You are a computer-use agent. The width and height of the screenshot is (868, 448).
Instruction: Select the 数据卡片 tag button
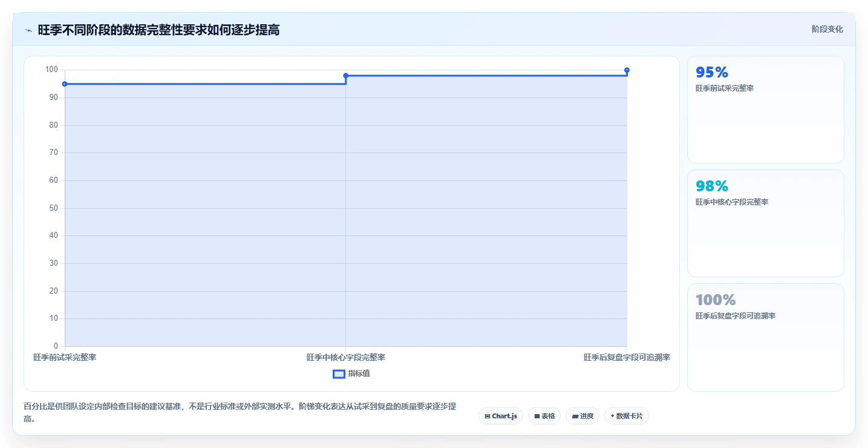[627, 416]
